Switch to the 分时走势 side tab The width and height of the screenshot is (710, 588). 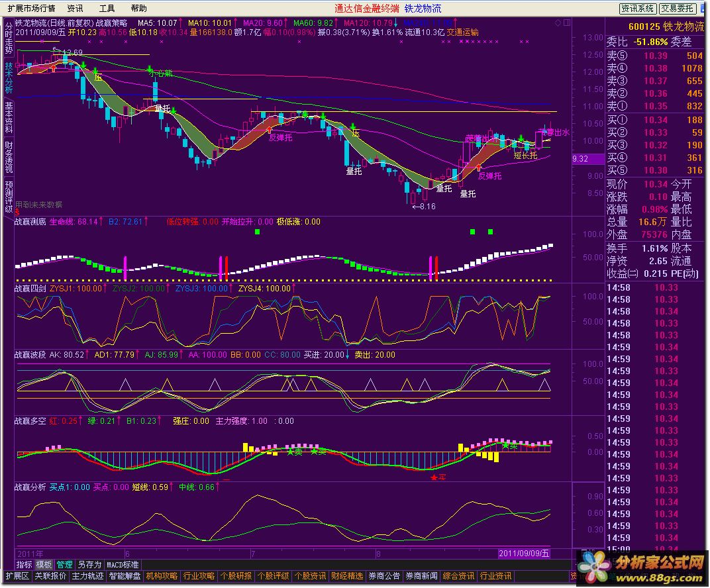(9, 38)
